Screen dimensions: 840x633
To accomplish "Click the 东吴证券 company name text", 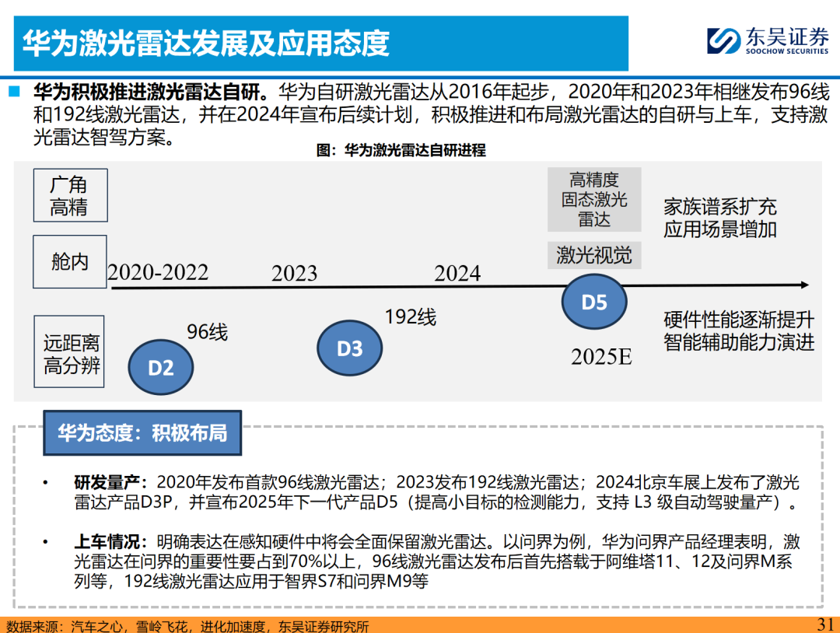I will [x=786, y=37].
